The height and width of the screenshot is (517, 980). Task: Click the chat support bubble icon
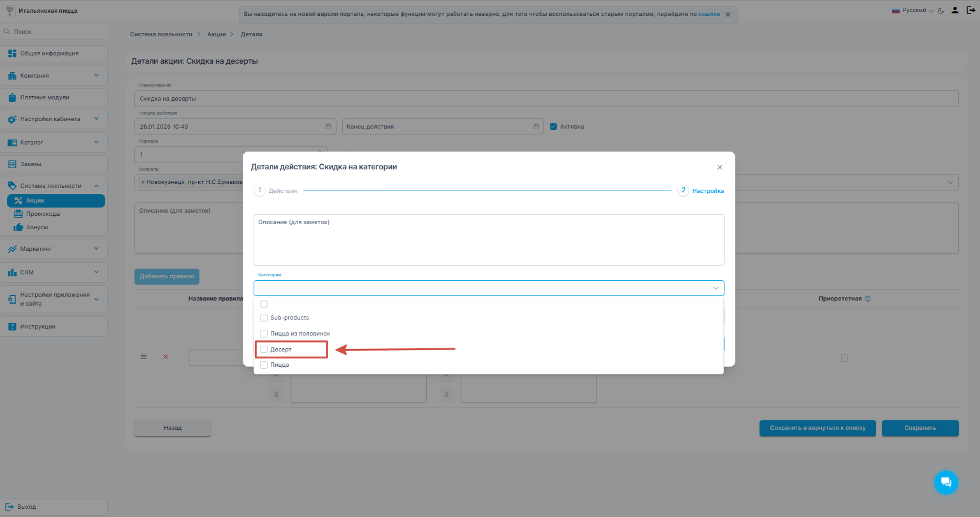pyautogui.click(x=946, y=482)
